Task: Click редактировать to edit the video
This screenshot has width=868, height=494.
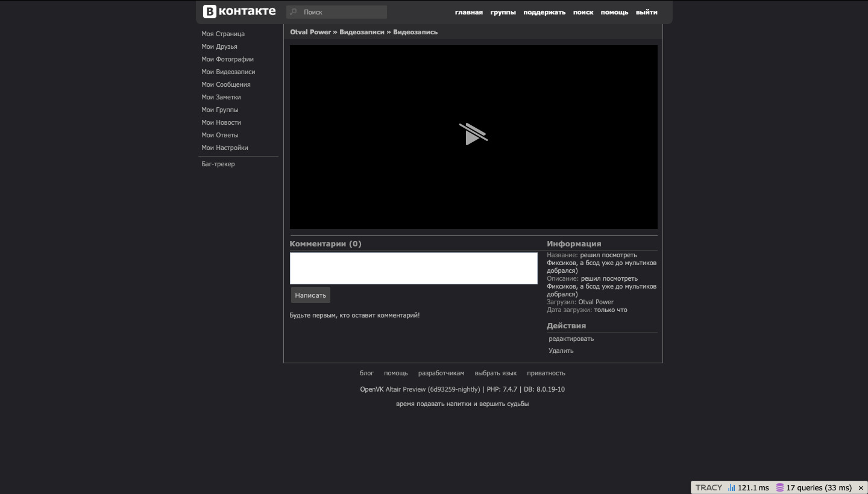Action: [x=571, y=339]
